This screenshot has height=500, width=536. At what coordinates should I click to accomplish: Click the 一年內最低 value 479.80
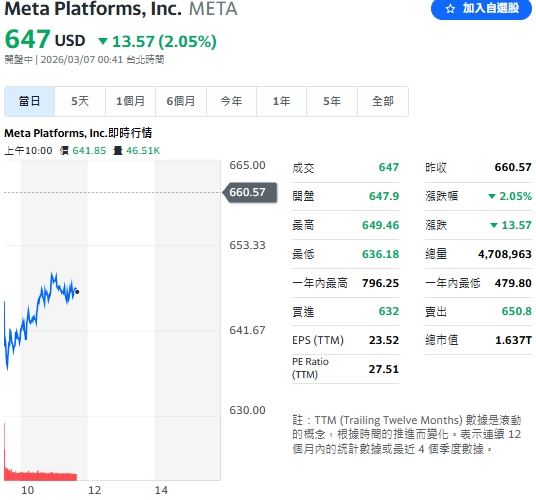513,283
